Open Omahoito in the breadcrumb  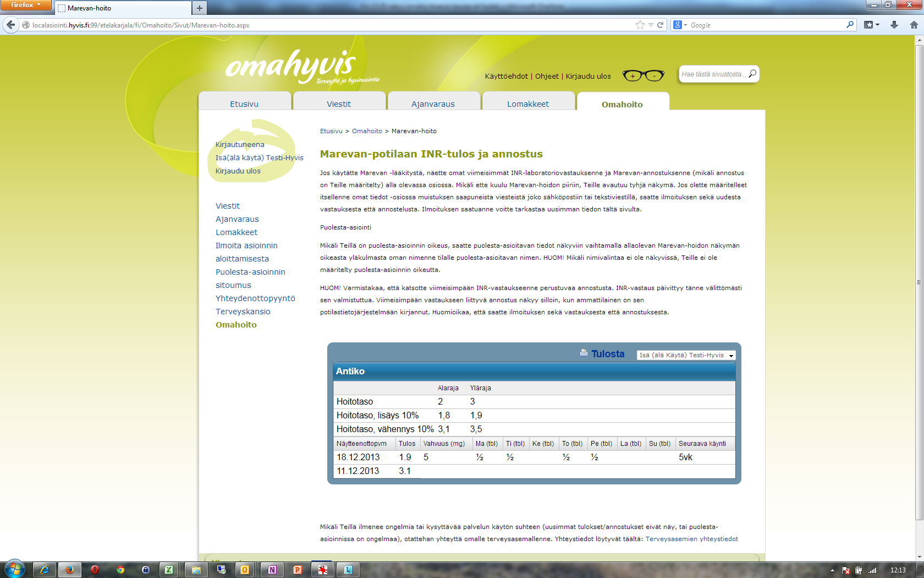click(x=367, y=131)
